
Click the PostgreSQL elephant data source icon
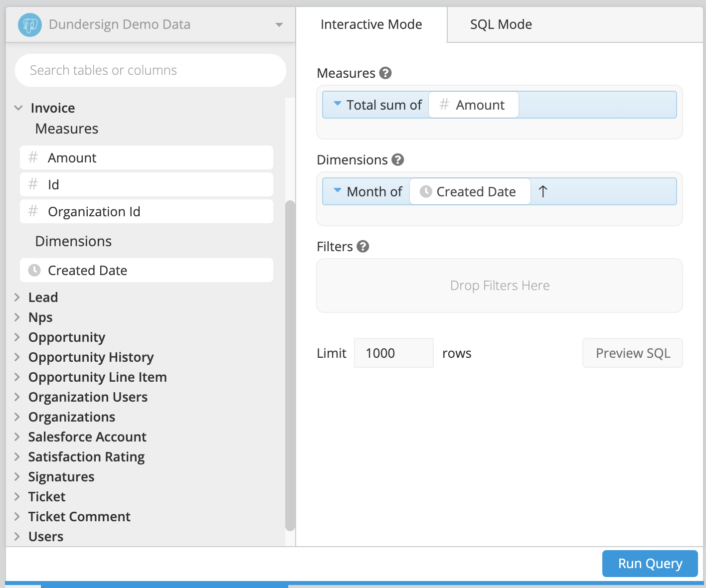point(30,24)
